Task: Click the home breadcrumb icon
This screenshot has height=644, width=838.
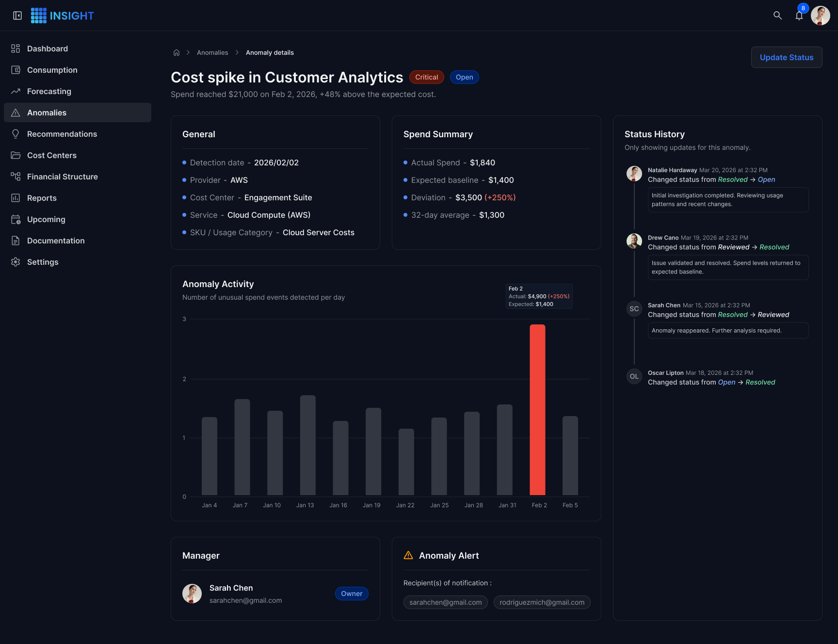Action: 177,52
